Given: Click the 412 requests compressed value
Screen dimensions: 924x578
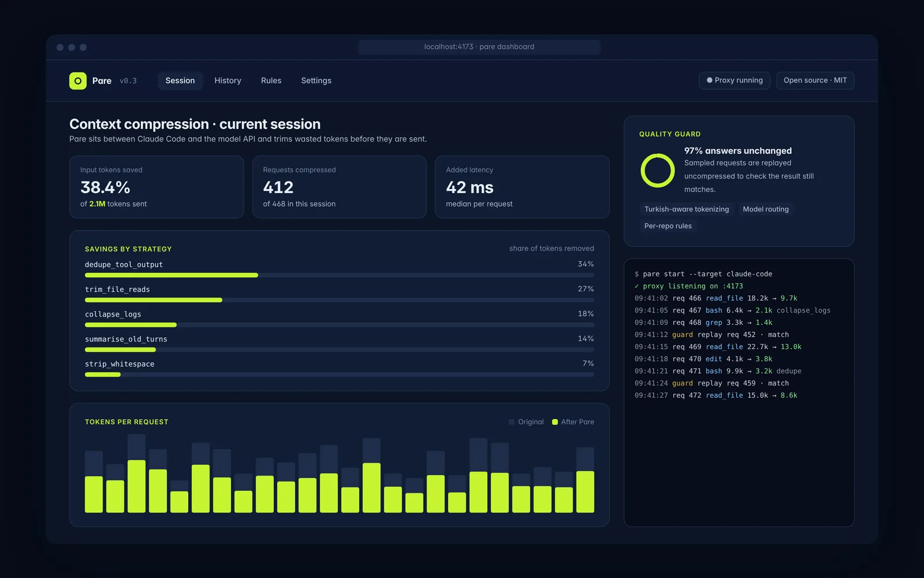Looking at the screenshot, I should (x=278, y=187).
